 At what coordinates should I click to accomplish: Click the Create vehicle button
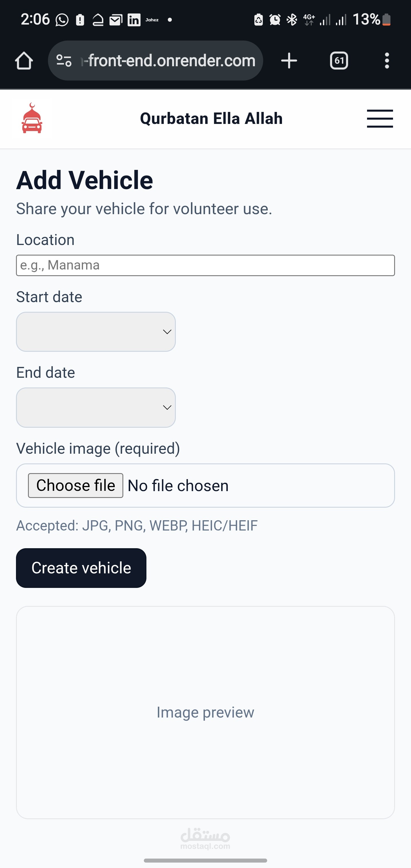coord(81,568)
